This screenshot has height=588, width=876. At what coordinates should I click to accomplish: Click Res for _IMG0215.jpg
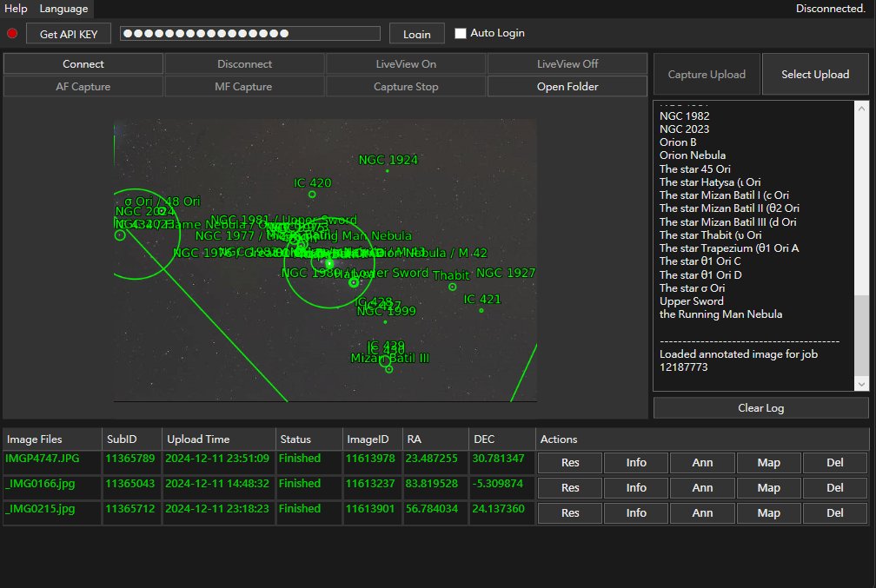(x=570, y=512)
